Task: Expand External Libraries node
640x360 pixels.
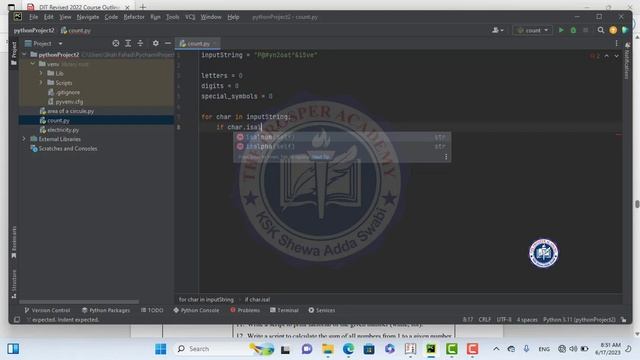Action: pyautogui.click(x=24, y=139)
